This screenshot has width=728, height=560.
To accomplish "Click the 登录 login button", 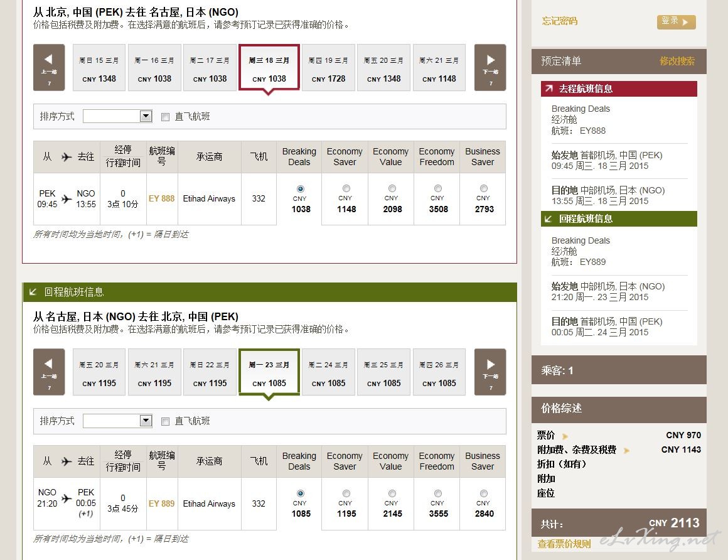I will pos(676,21).
